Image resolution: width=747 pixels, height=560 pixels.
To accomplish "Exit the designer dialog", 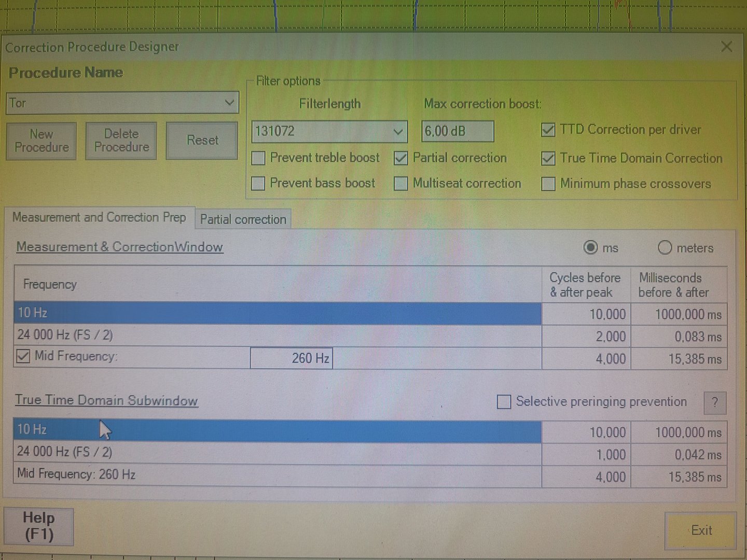I will coord(701,530).
